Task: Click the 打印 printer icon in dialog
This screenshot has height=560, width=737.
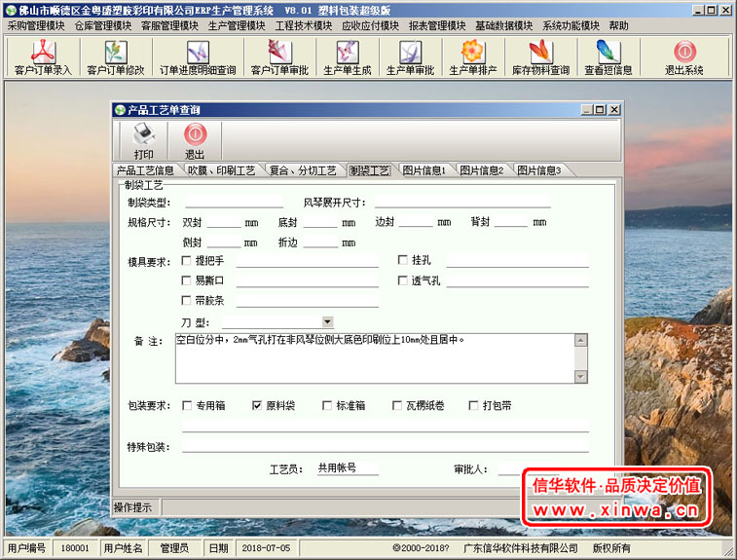Action: tap(143, 140)
